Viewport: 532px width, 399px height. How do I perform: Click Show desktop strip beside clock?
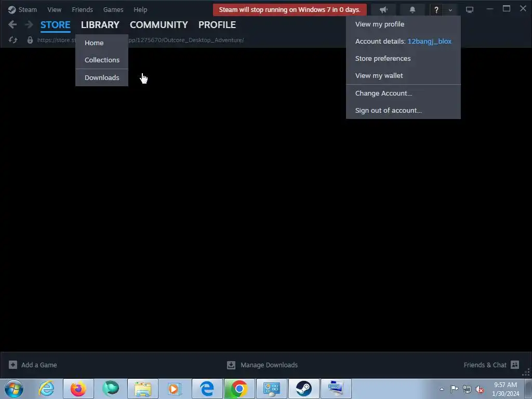pos(528,389)
